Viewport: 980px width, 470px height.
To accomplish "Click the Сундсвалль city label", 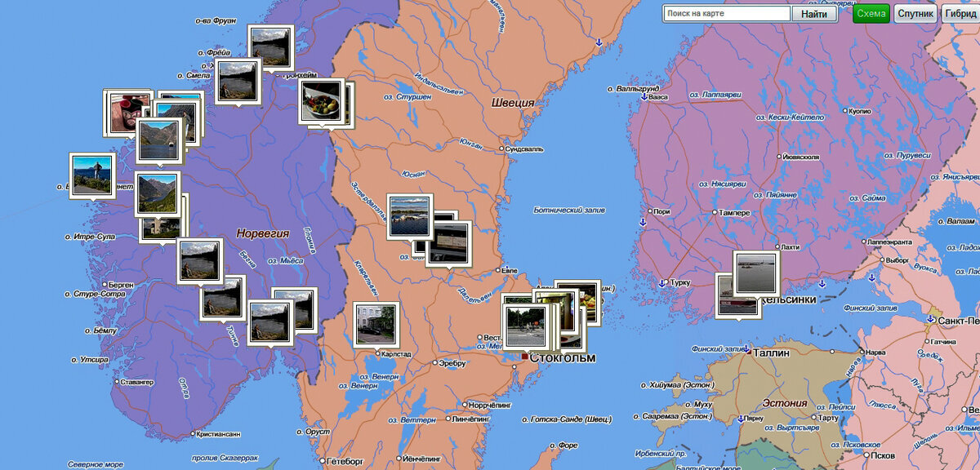I will 524,149.
